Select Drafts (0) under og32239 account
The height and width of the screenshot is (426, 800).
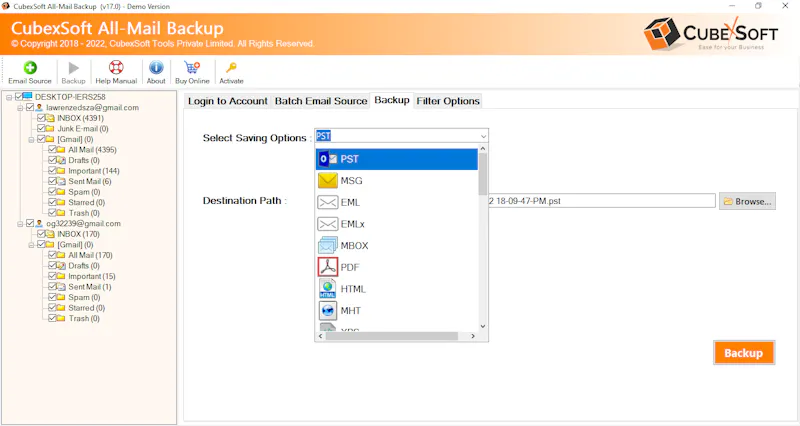click(84, 266)
